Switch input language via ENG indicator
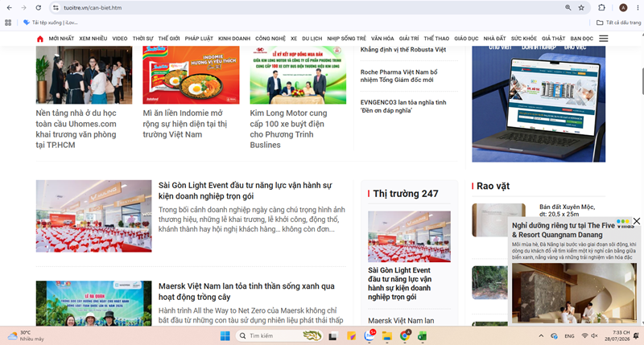This screenshot has width=644, height=345. coord(569,336)
